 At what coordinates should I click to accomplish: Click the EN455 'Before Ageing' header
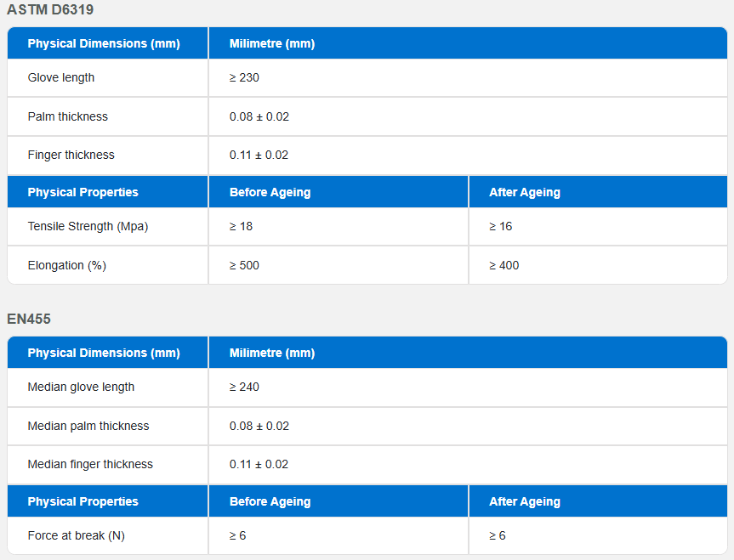[x=270, y=501]
